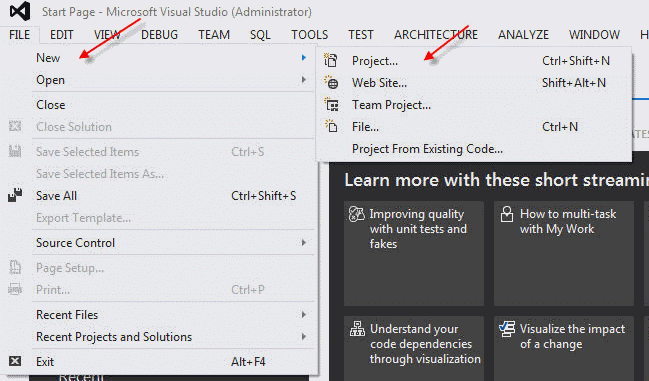Image resolution: width=649 pixels, height=381 pixels.
Task: Open the ARCHITECTURE menu
Action: click(436, 35)
